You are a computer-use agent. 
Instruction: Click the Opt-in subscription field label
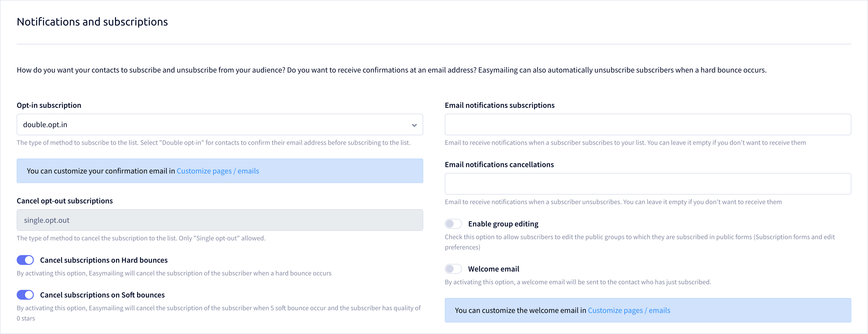pyautogui.click(x=49, y=105)
